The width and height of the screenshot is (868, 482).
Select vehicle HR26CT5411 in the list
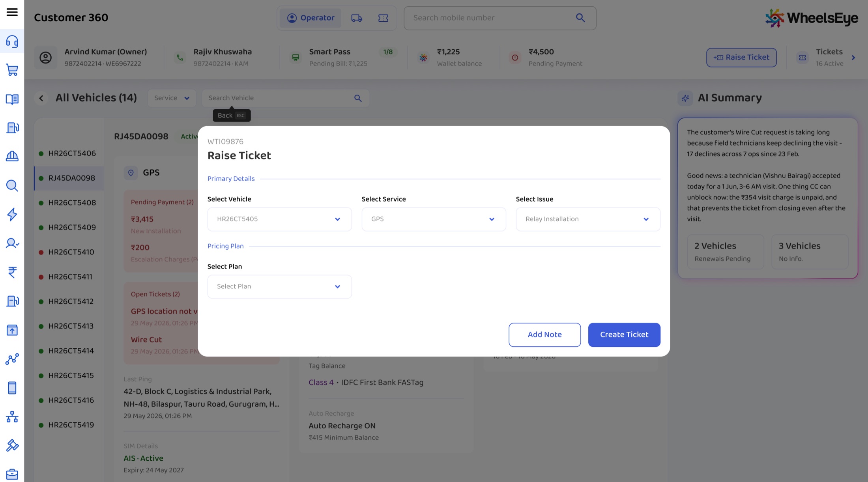69,277
